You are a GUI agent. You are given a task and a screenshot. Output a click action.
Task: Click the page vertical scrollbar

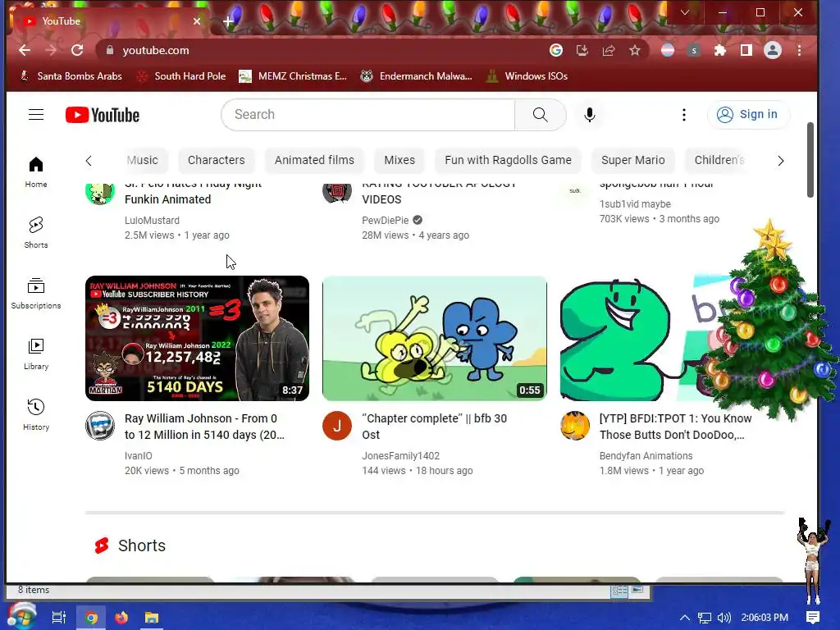click(x=810, y=160)
